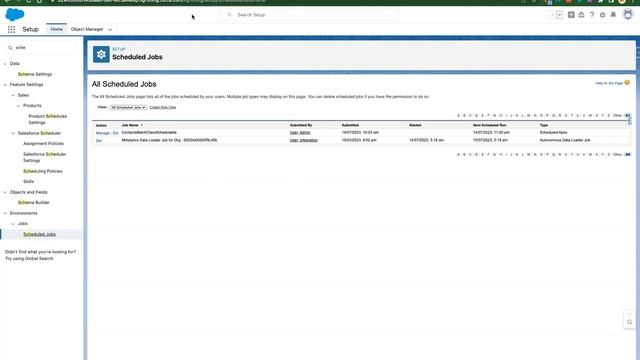
Task: Click the Help for this Page link
Action: 609,83
